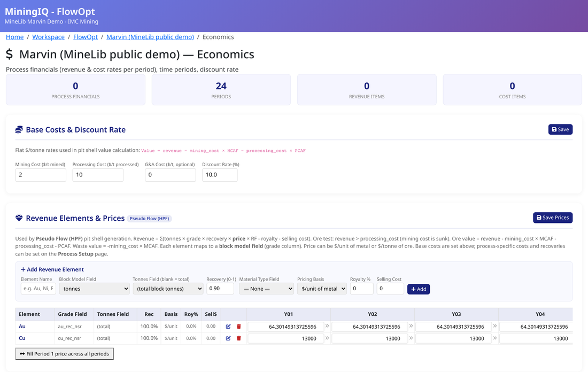The width and height of the screenshot is (588, 372).
Task: Open the Workspace breadcrumb link
Action: pos(48,37)
